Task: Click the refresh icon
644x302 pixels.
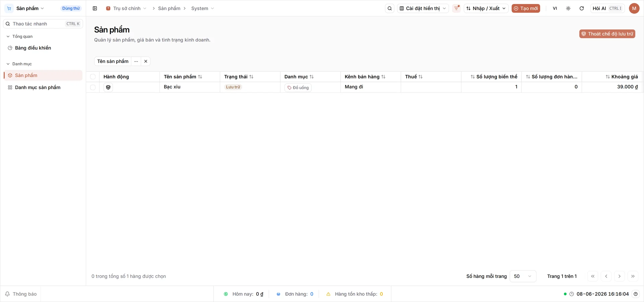Action: (x=582, y=8)
